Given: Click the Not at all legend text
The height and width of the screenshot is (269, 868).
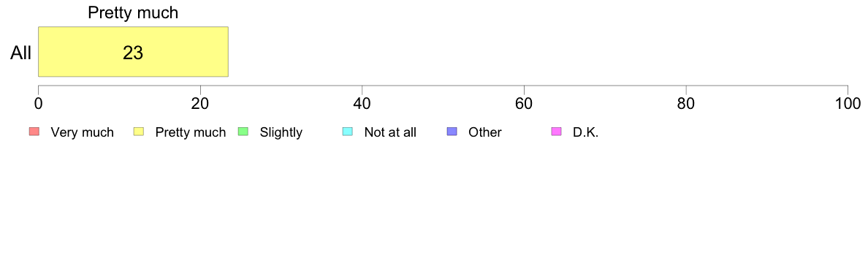Looking at the screenshot, I should point(390,132).
